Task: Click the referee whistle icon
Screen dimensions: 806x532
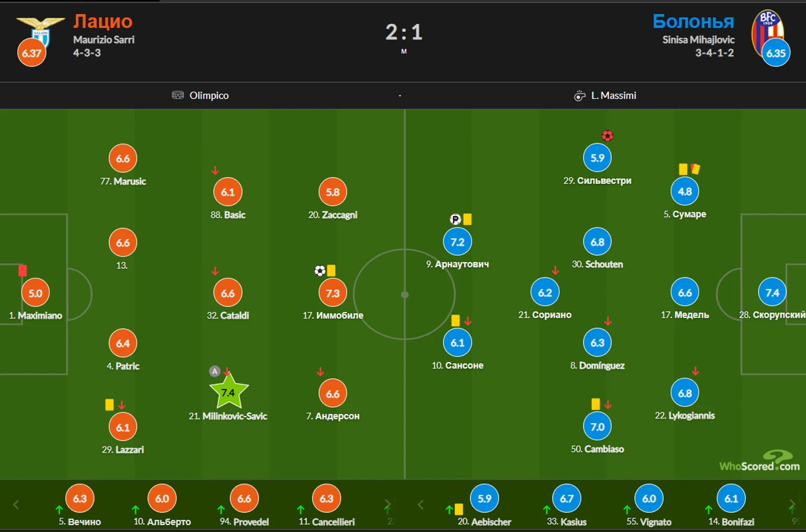Action: pos(579,95)
